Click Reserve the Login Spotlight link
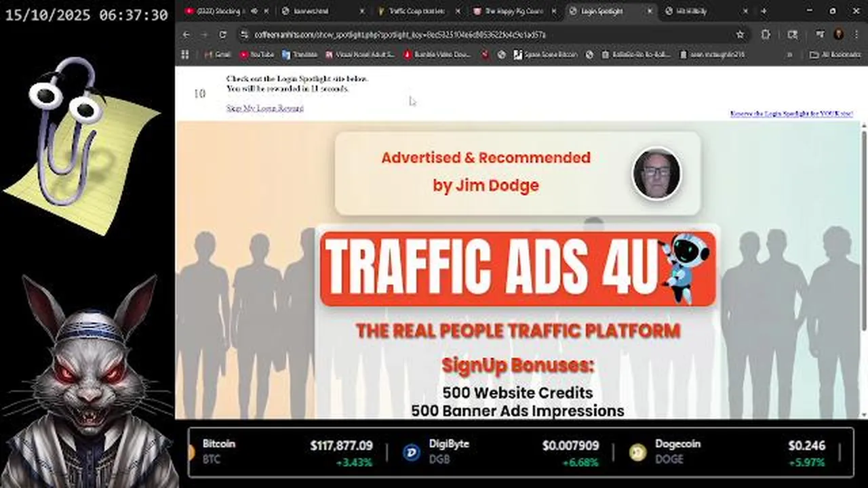 (791, 114)
